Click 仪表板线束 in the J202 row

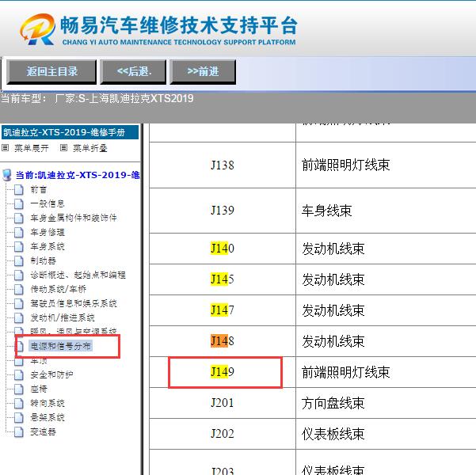[333, 434]
